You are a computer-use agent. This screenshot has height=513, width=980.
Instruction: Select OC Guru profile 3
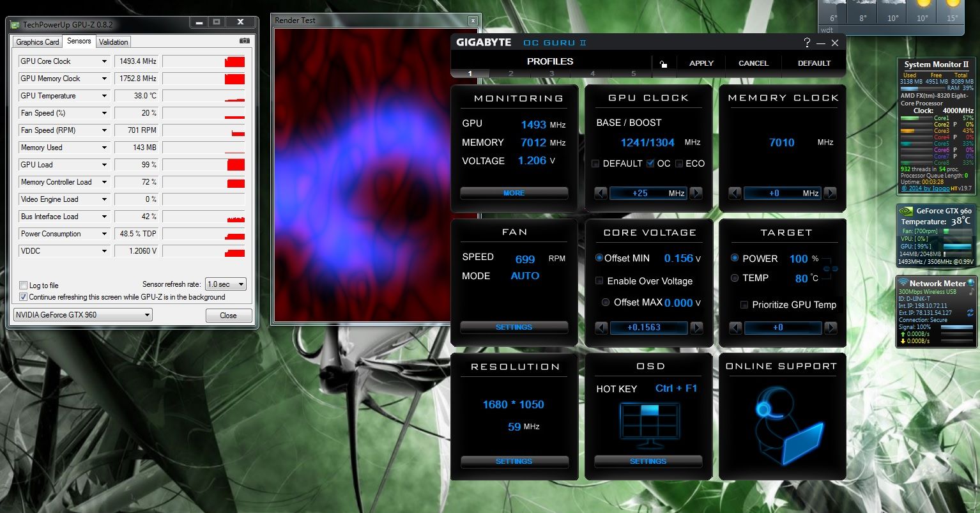click(x=552, y=74)
